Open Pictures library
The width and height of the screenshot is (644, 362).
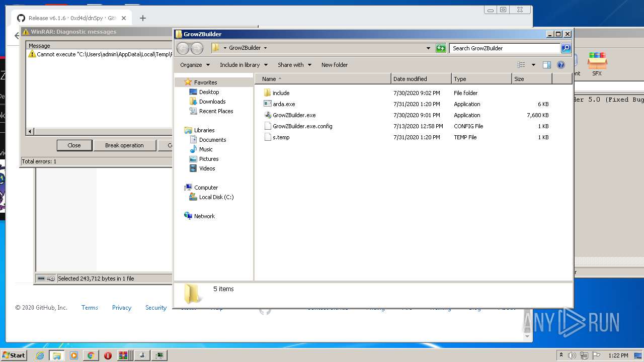(x=209, y=159)
